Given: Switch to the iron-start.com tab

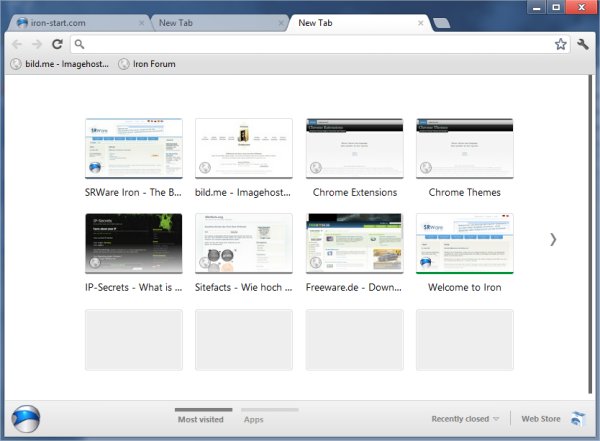Looking at the screenshot, I should point(78,23).
